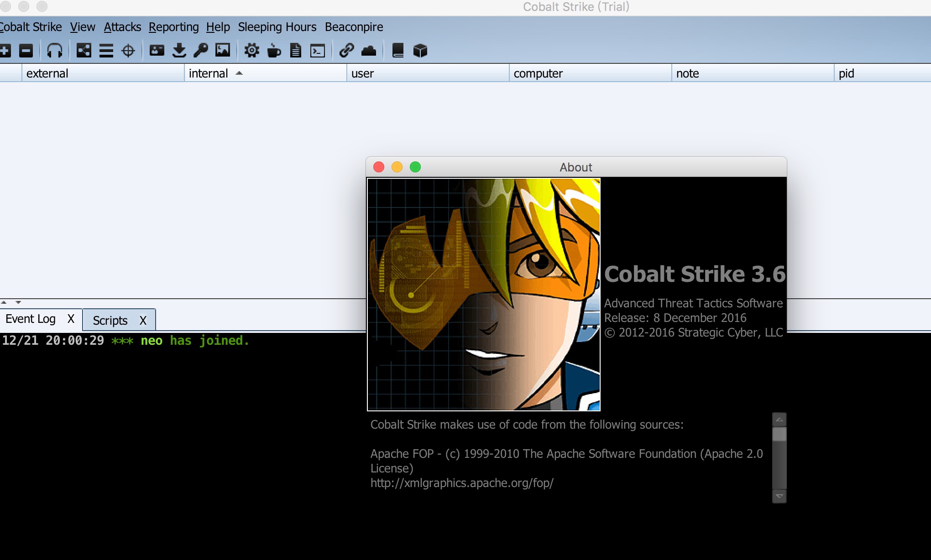Switch to session table view icon
The height and width of the screenshot is (560, 931).
(x=106, y=51)
